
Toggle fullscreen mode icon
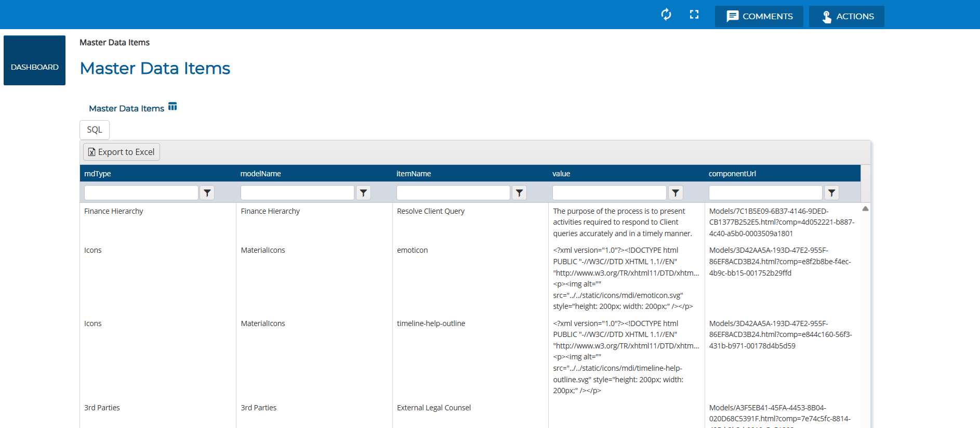(694, 15)
